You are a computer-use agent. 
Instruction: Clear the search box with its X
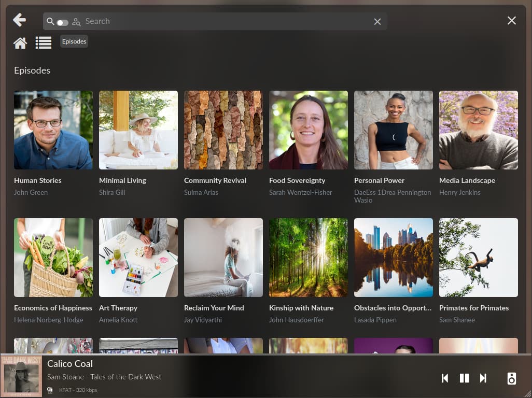pos(377,22)
